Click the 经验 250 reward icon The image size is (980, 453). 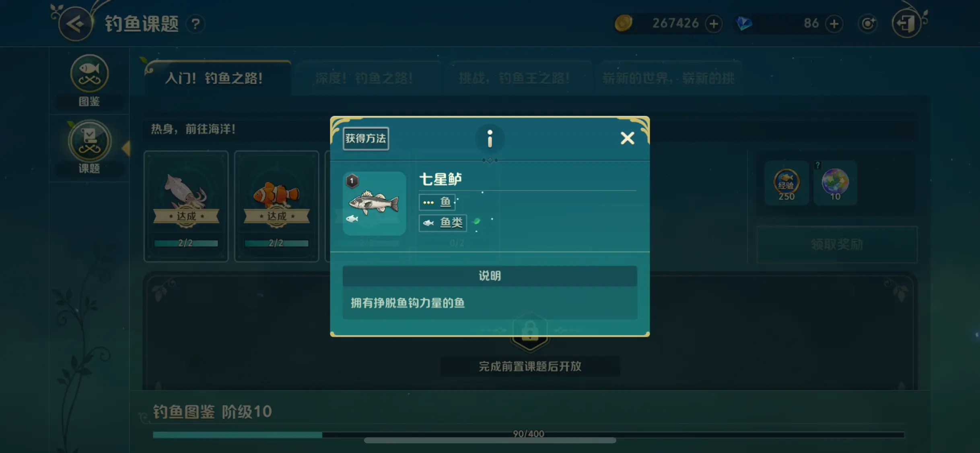tap(786, 183)
